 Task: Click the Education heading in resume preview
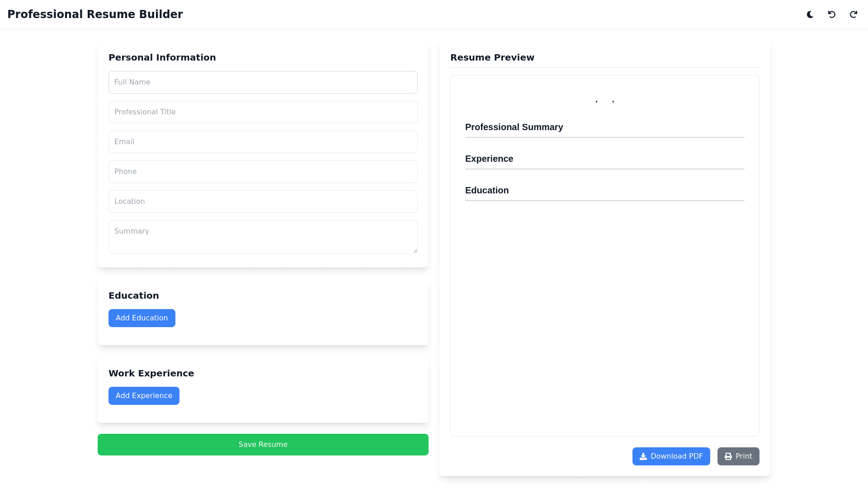[x=487, y=191]
